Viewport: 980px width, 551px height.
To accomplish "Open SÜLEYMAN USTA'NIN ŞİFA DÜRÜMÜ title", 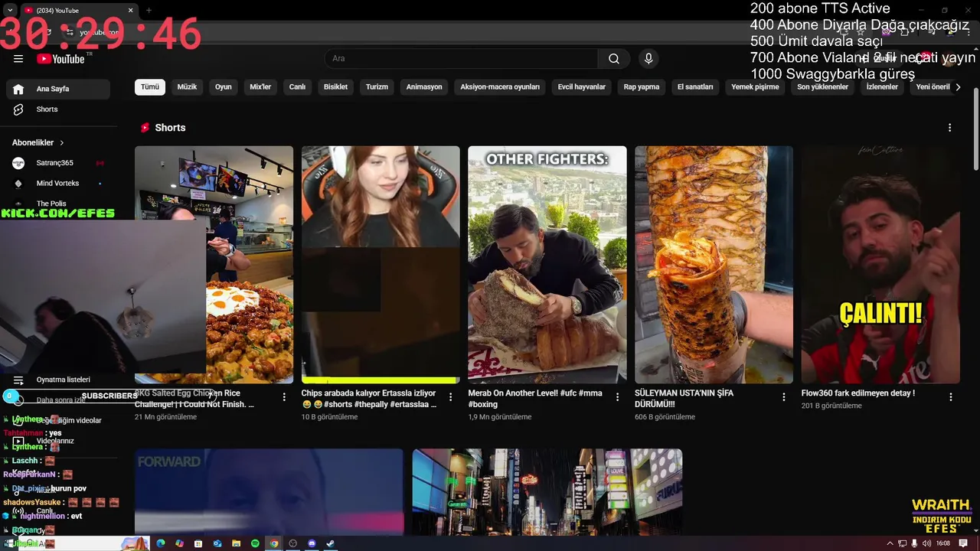I will pos(684,399).
